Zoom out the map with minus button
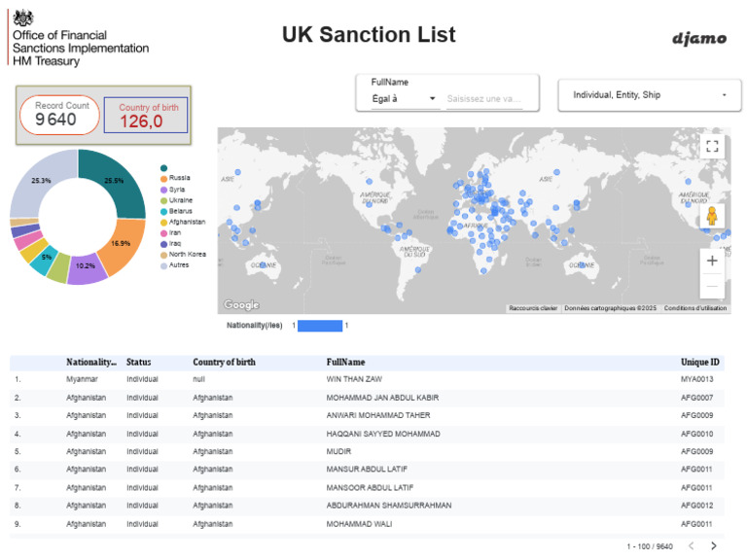The height and width of the screenshot is (560, 747). tap(712, 286)
